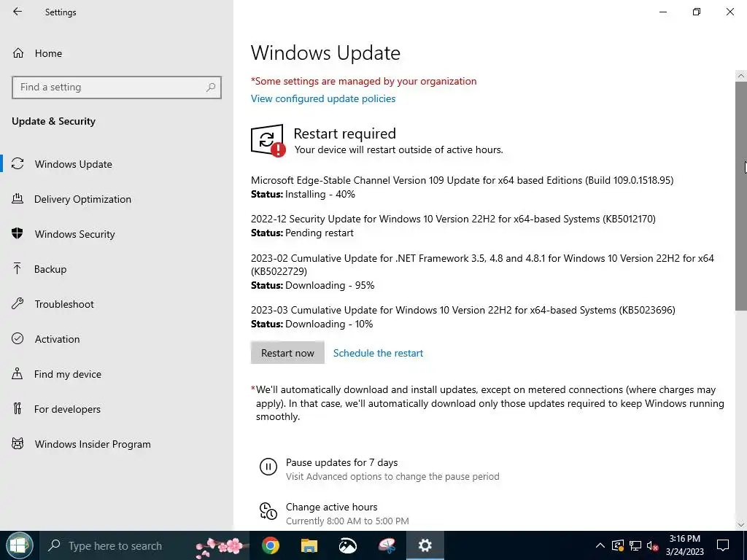
Task: Click the muted volume tray icon
Action: pyautogui.click(x=652, y=545)
